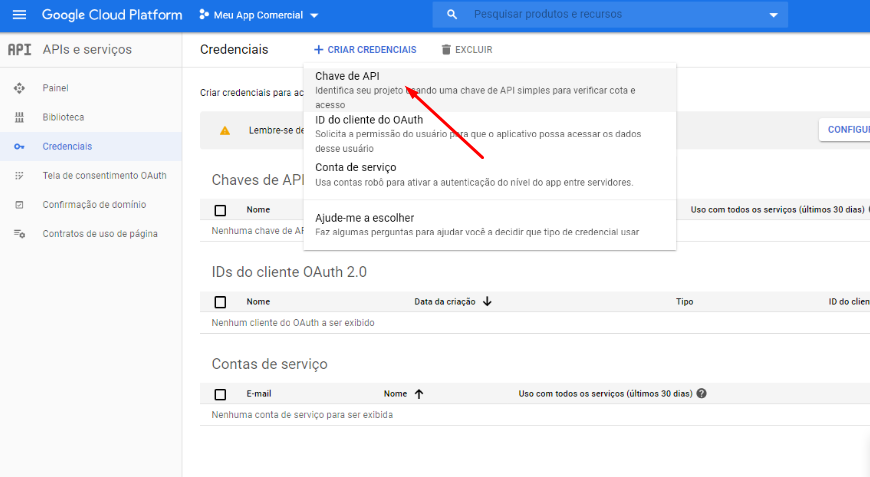Click the Pesquisar produtos e recursos field

(610, 14)
